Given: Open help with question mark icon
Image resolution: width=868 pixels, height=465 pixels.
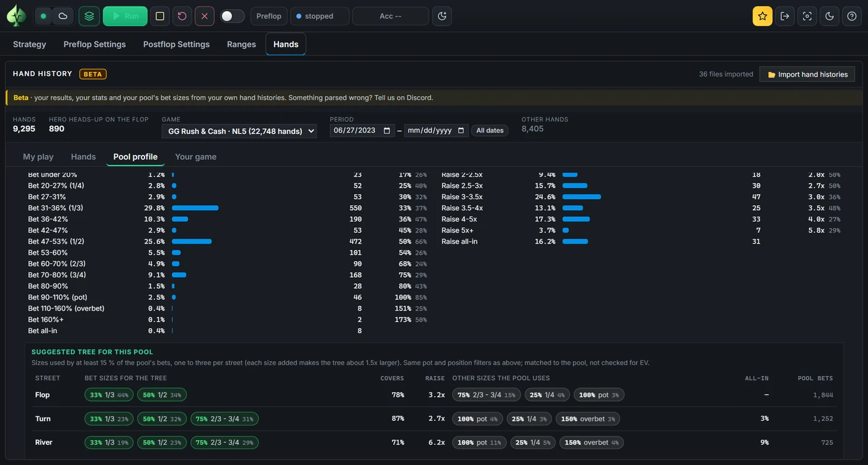Looking at the screenshot, I should (852, 16).
